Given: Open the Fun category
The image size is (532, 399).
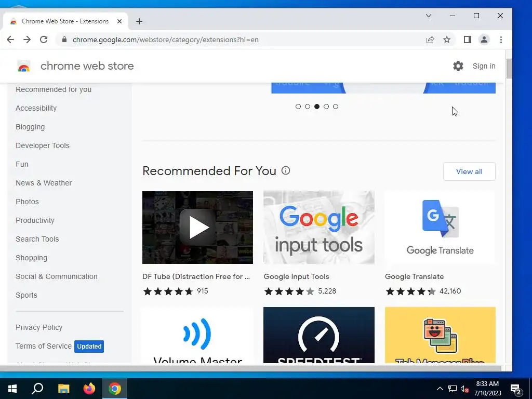Looking at the screenshot, I should pyautogui.click(x=22, y=164).
